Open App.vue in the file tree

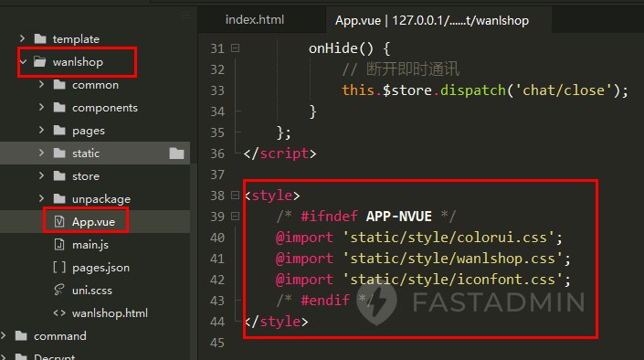pos(94,222)
